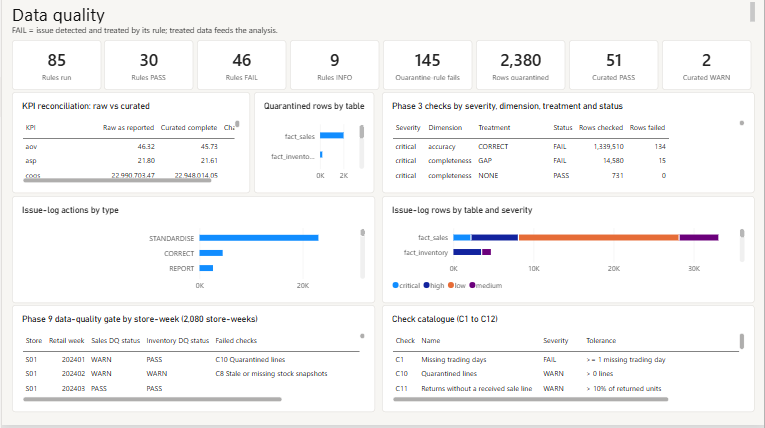Sort Phase 9 gate by the Retail week header
Screen dimensions: 765x428
click(66, 341)
